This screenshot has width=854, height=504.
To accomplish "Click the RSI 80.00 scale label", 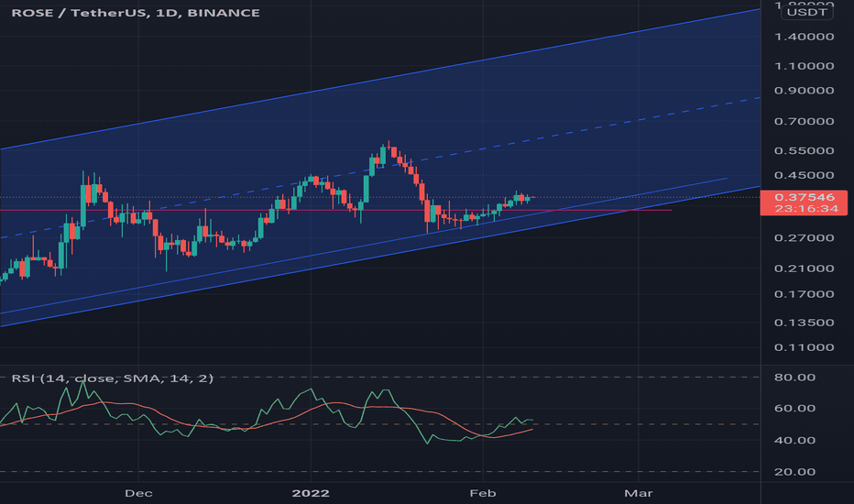I will (x=794, y=377).
